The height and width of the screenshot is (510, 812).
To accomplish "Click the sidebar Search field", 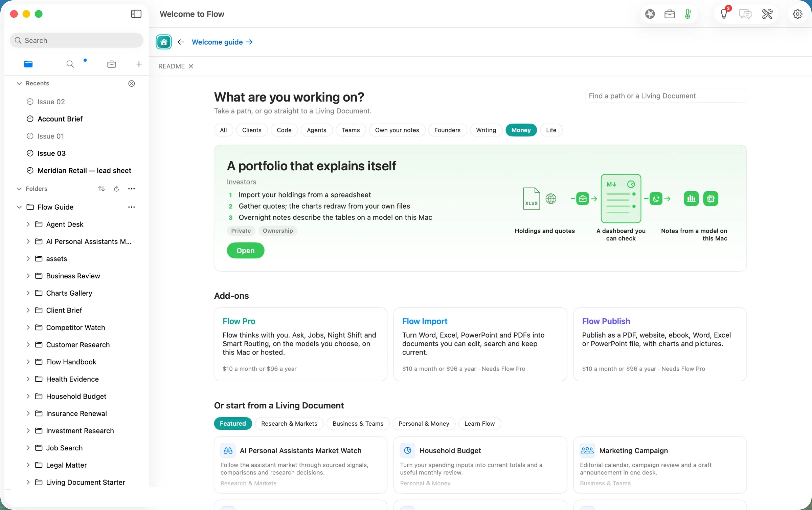I will tap(76, 40).
